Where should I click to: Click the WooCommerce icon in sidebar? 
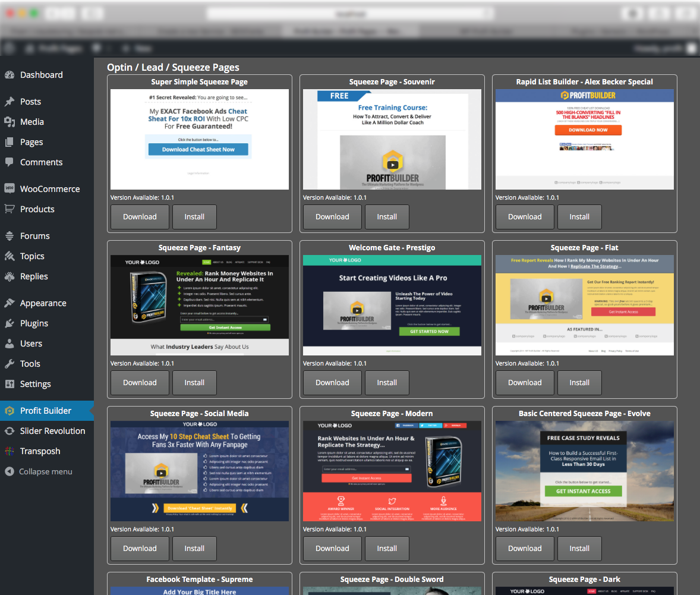tap(10, 189)
